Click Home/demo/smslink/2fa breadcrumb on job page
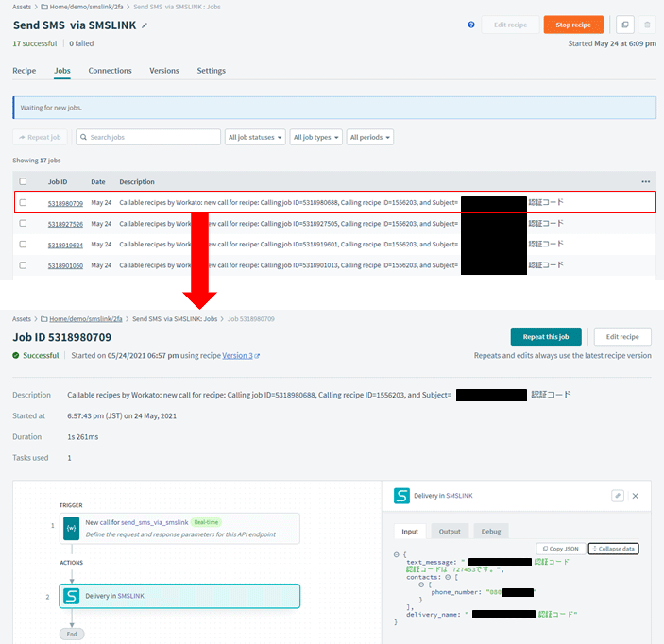 86,319
